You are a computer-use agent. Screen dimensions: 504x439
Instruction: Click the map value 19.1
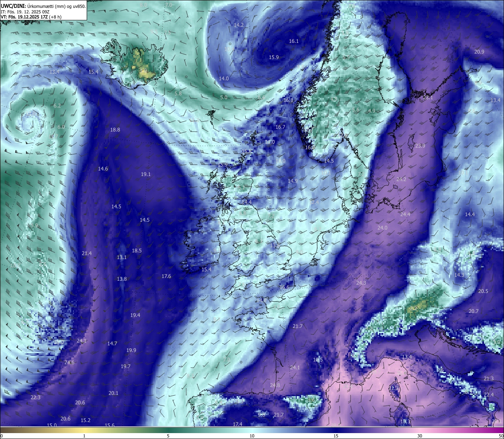(146, 174)
